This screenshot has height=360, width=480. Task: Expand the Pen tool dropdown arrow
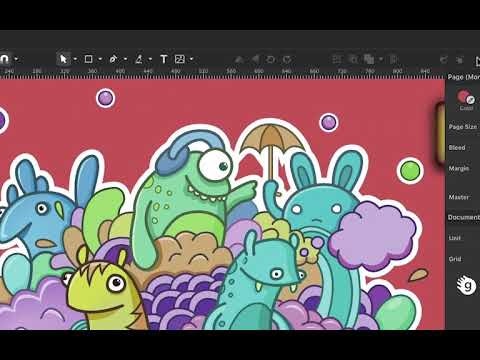pos(125,59)
